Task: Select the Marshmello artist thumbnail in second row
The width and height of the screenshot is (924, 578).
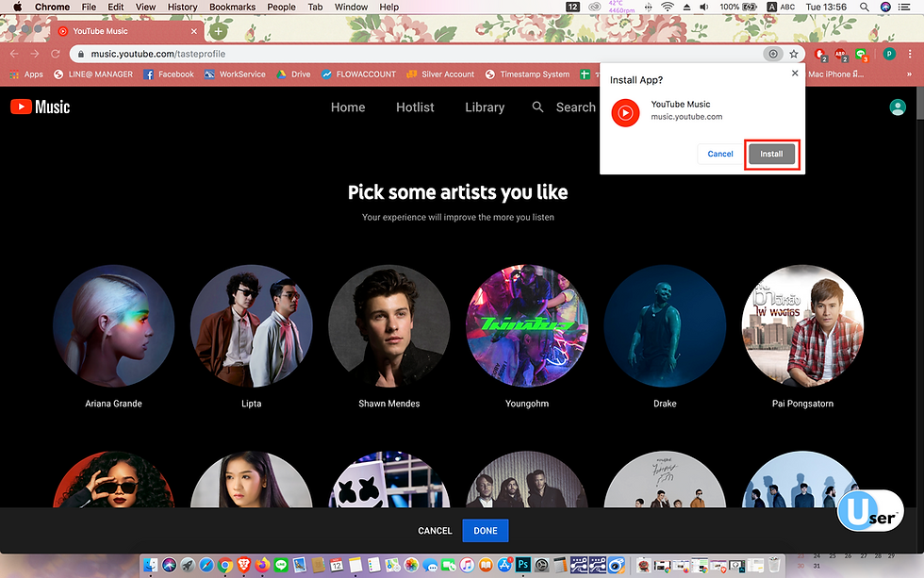Action: [388, 480]
